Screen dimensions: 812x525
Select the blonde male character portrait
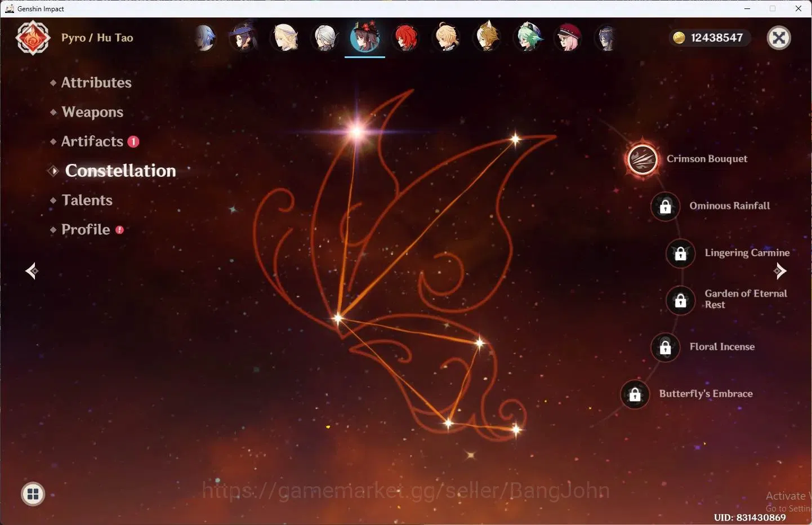coord(447,38)
